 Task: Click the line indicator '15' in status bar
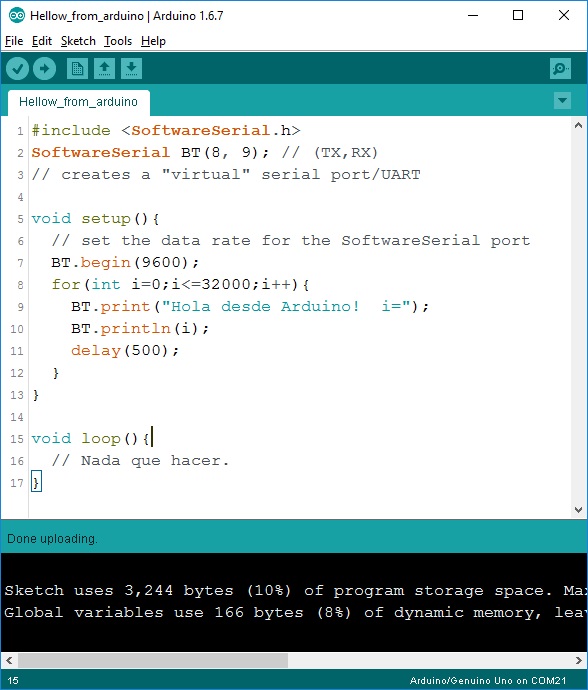tap(13, 680)
